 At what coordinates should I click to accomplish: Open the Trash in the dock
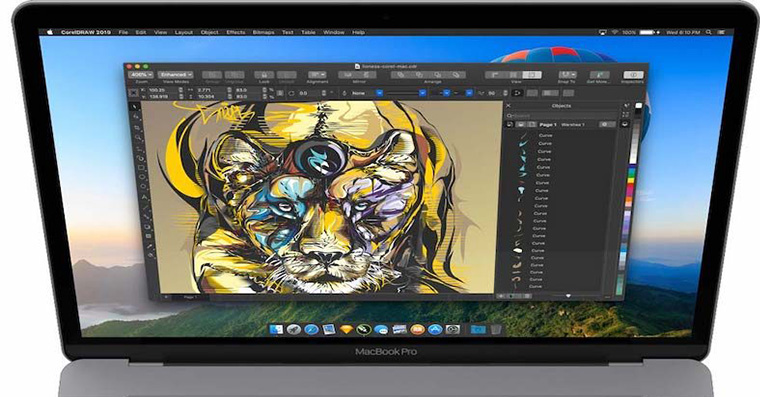(495, 330)
